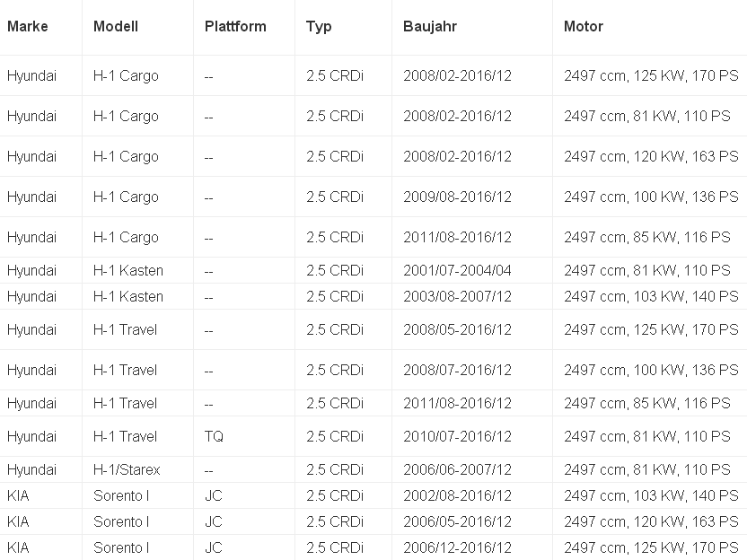Click the Marke column header
The image size is (747, 560).
click(x=28, y=27)
